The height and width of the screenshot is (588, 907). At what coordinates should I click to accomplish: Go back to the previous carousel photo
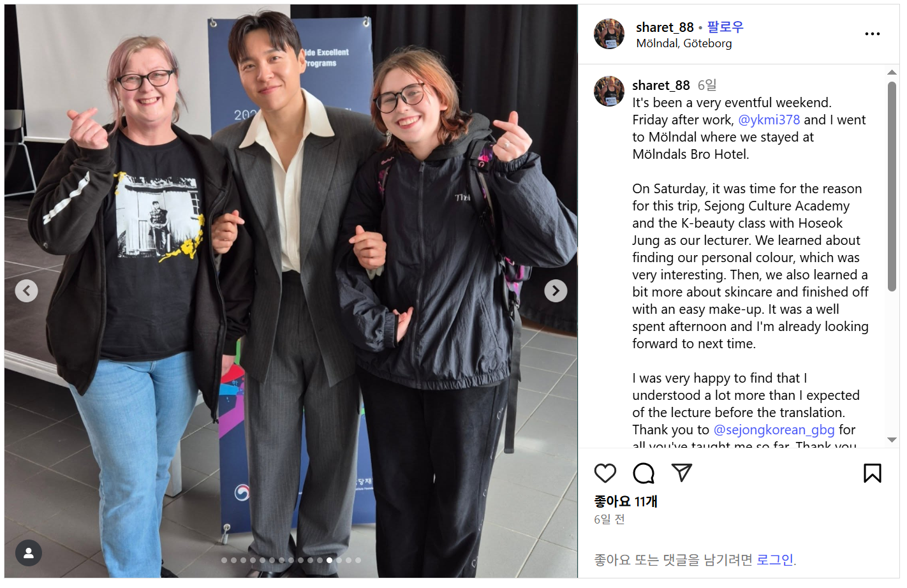[x=26, y=291]
